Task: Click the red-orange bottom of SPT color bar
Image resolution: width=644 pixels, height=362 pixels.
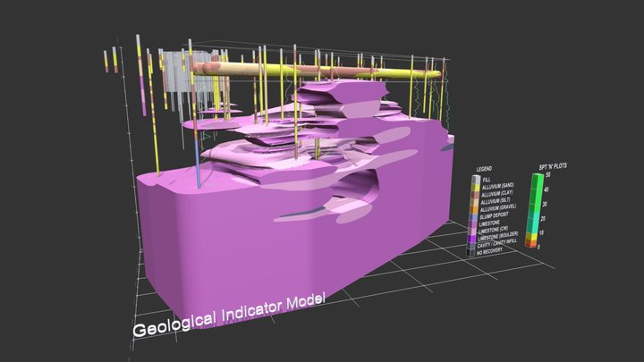Action: [x=530, y=244]
